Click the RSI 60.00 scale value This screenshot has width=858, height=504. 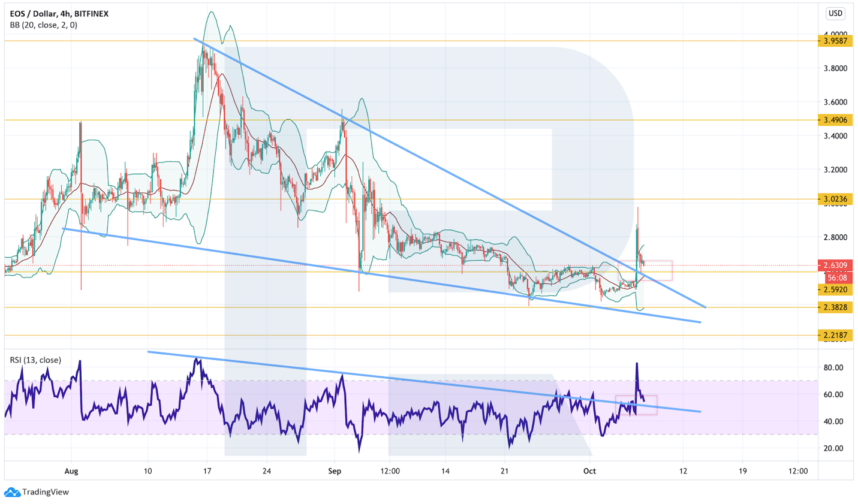(x=833, y=395)
